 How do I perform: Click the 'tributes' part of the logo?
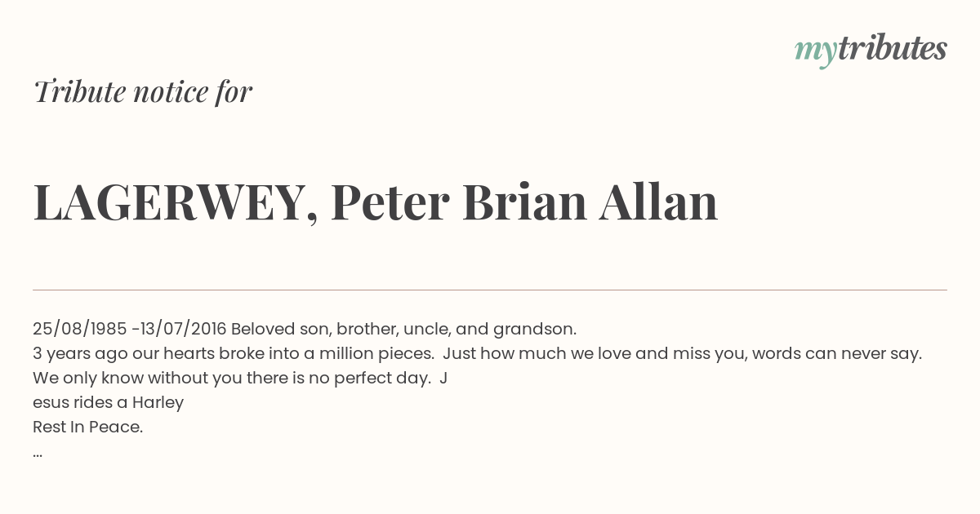892,49
